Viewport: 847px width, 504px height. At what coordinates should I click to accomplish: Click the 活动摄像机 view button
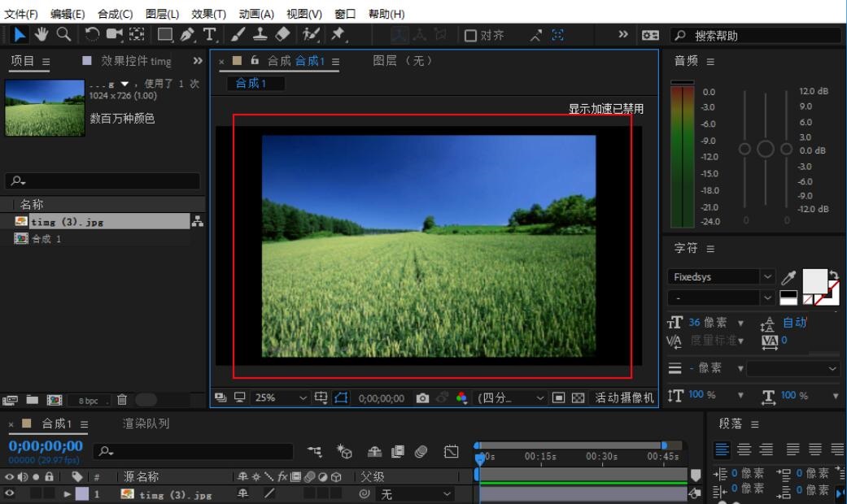pyautogui.click(x=624, y=398)
